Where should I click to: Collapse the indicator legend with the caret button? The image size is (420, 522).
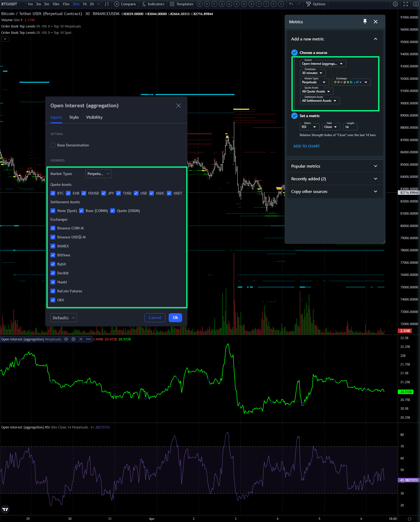[x=5, y=39]
